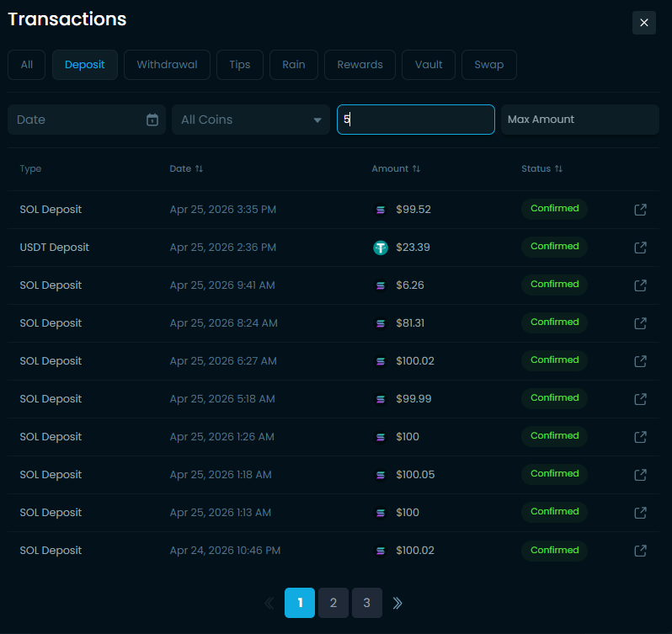Click the amount '$81.31'

410,323
